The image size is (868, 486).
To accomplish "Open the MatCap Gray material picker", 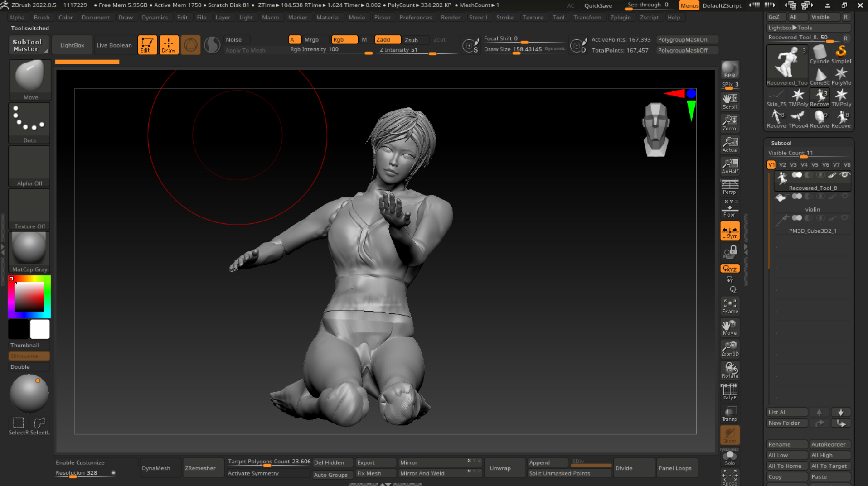I will coord(30,252).
